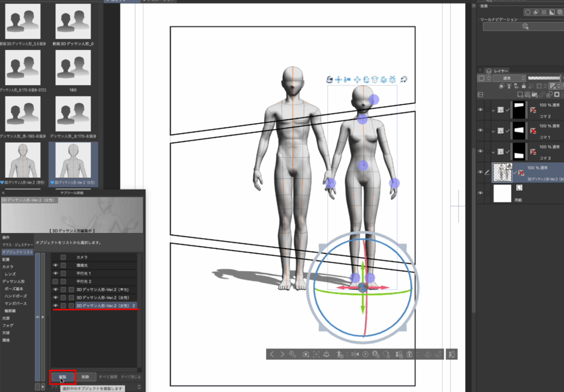Expand the コマ 1 frame folder chevron
Screen dimensions: 564x392
click(x=493, y=131)
